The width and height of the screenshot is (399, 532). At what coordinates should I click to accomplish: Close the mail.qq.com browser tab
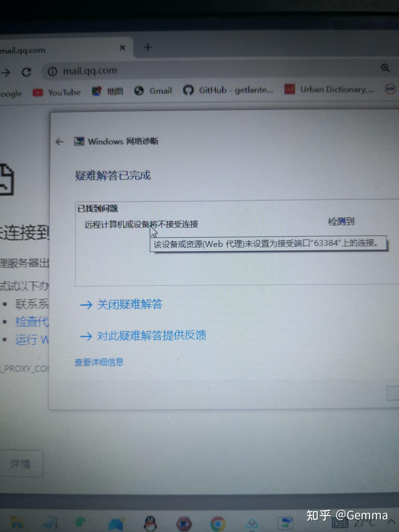[123, 48]
